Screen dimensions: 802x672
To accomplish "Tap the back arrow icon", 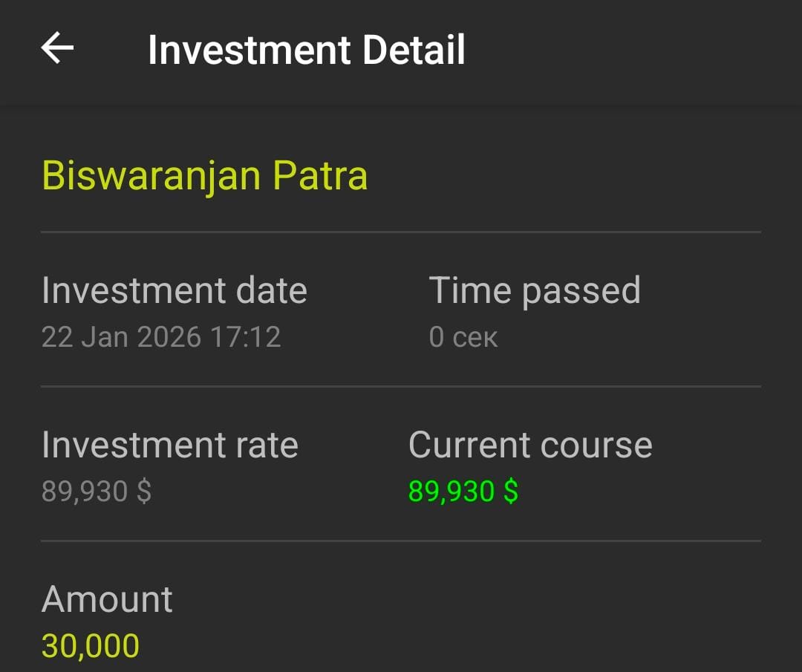I will coord(57,49).
